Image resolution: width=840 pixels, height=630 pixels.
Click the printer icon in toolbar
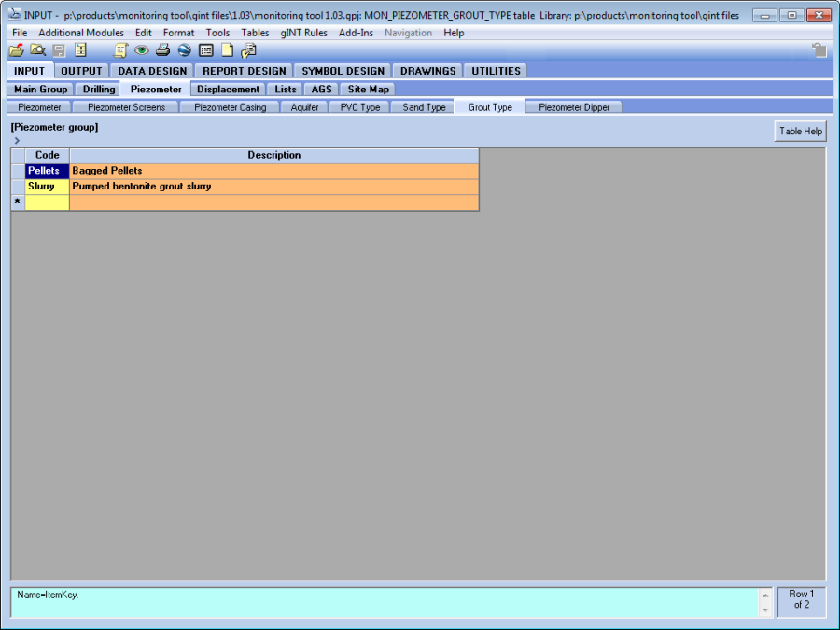[x=162, y=50]
